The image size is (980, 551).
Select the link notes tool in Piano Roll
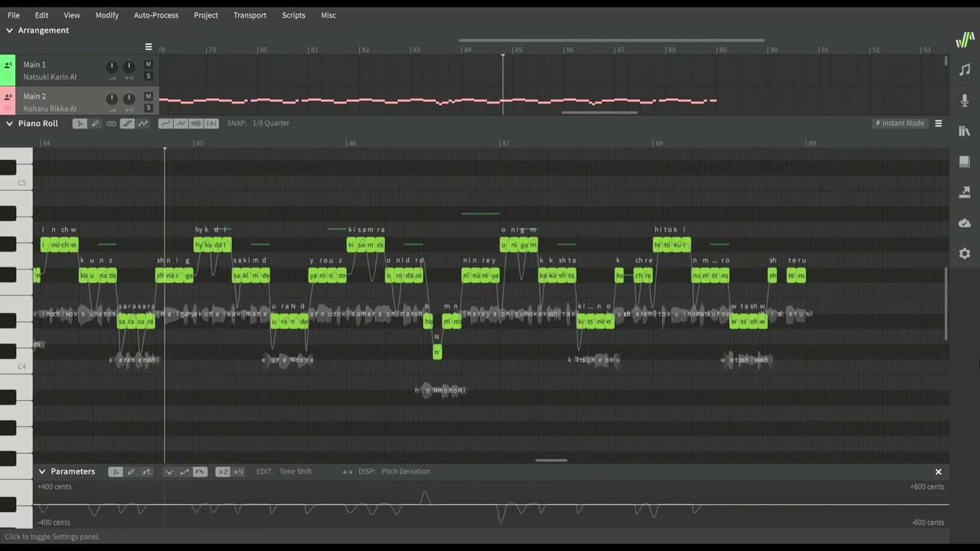111,123
